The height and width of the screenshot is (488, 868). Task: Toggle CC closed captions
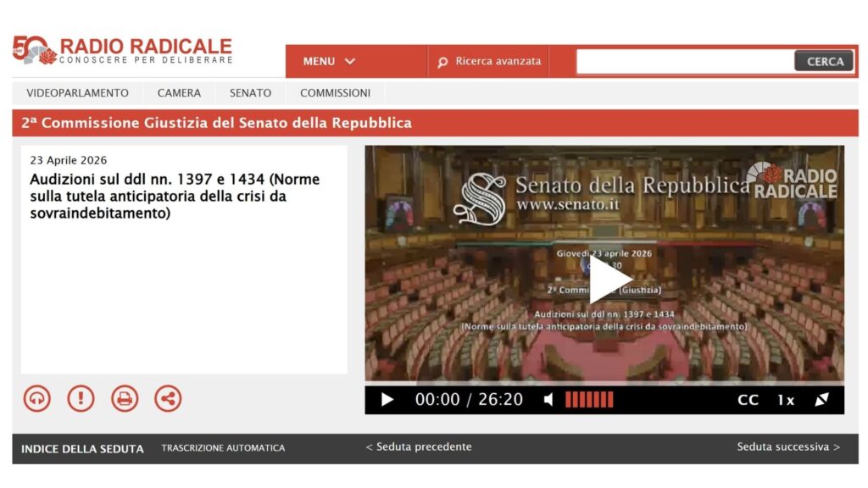click(x=748, y=400)
